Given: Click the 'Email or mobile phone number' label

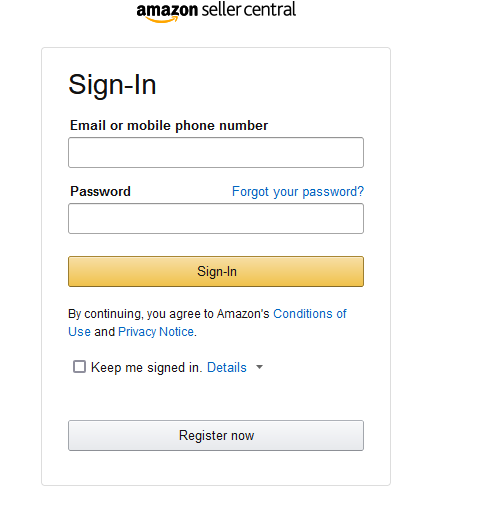Looking at the screenshot, I should [x=169, y=126].
